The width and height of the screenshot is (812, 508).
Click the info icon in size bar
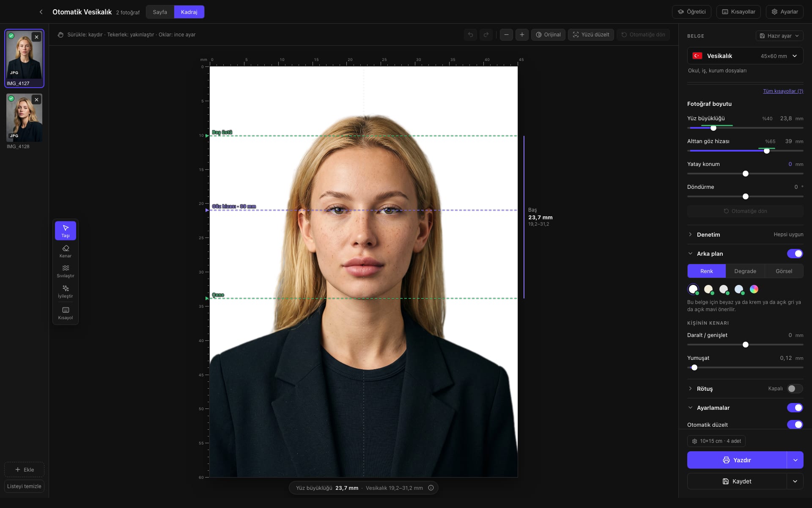pos(431,488)
